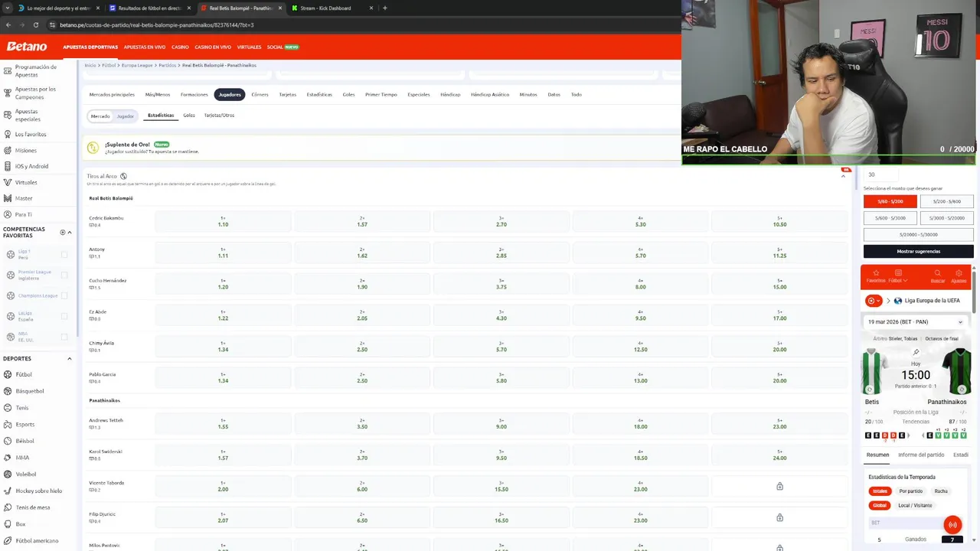Click the red live broadcast floating button
Viewport: 980px width, 551px height.
pyautogui.click(x=952, y=524)
